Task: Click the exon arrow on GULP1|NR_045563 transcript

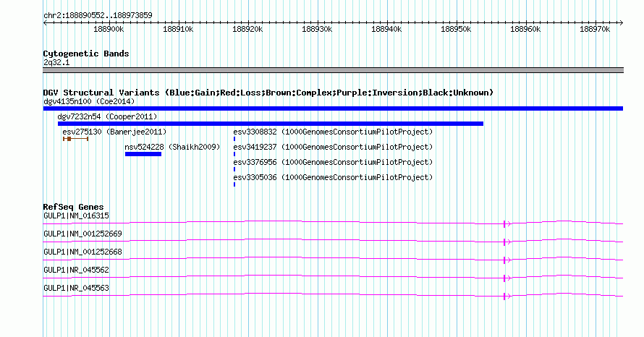Action: tap(507, 296)
